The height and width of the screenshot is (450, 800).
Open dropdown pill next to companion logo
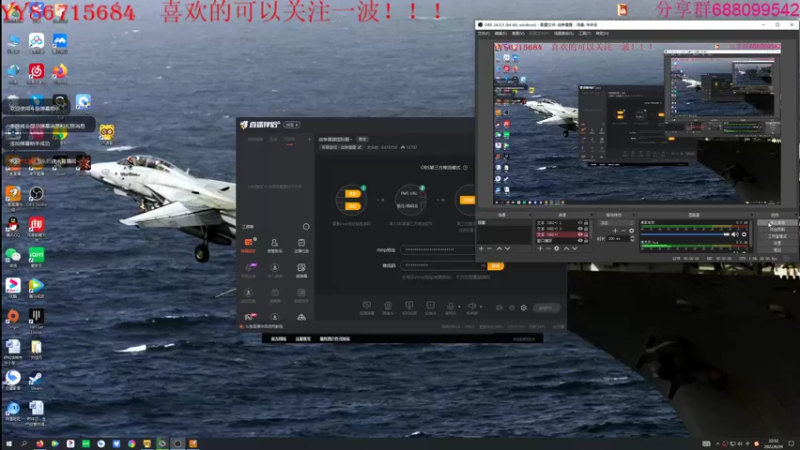click(x=292, y=125)
